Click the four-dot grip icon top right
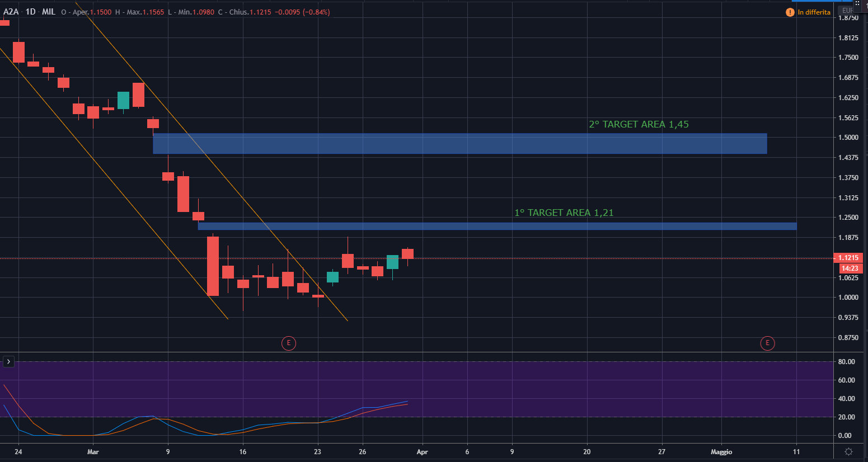 pyautogui.click(x=857, y=3)
